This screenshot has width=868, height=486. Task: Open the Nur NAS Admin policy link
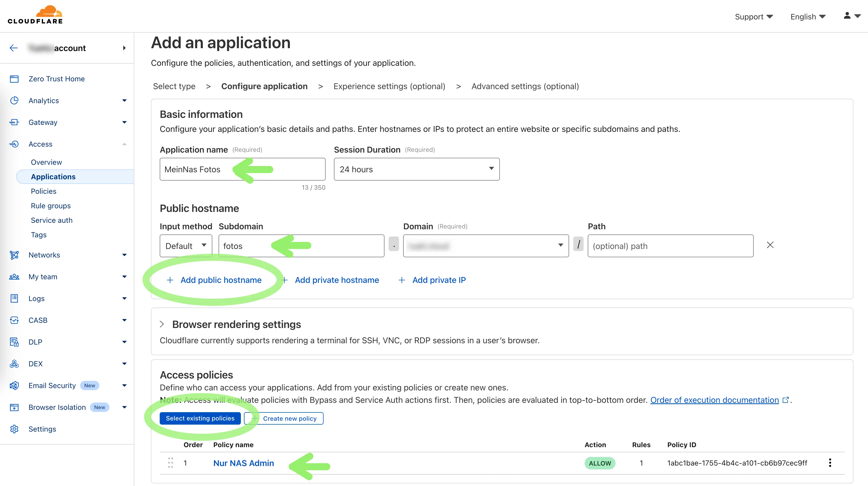pos(243,463)
